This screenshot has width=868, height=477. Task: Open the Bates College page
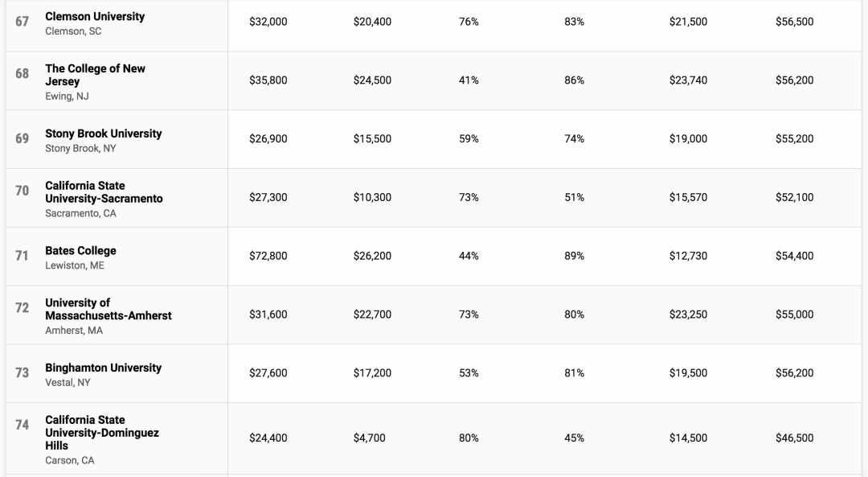tap(80, 251)
